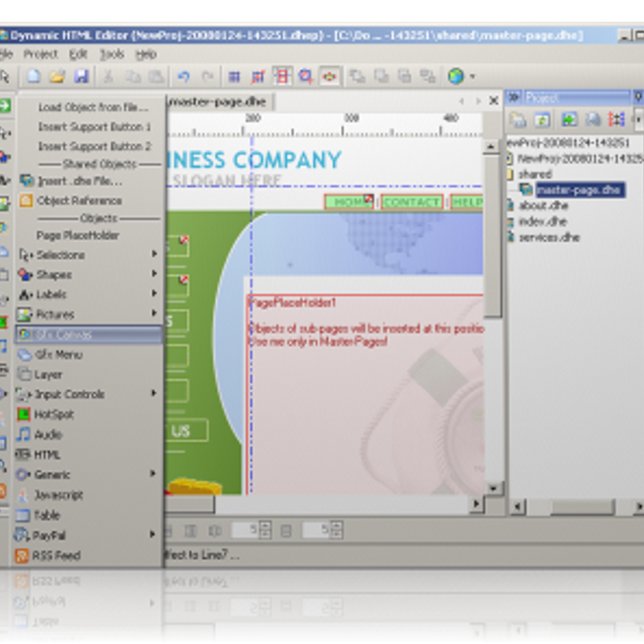This screenshot has width=644, height=644.
Task: Click Load Object from File... entry
Action: coord(92,107)
